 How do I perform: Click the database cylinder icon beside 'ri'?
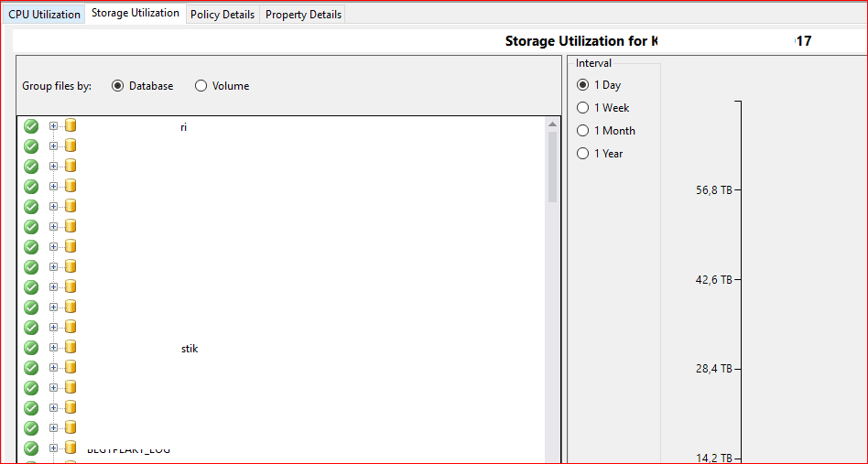(71, 126)
